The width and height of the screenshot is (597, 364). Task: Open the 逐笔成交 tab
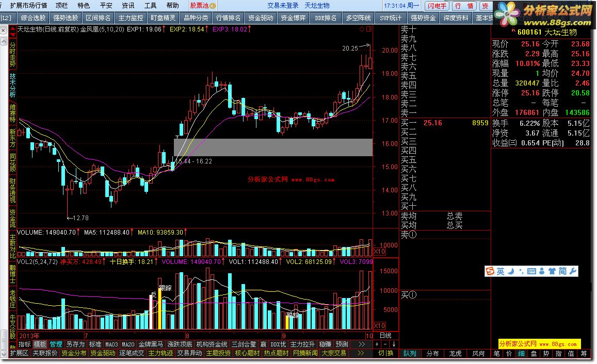click(132, 353)
